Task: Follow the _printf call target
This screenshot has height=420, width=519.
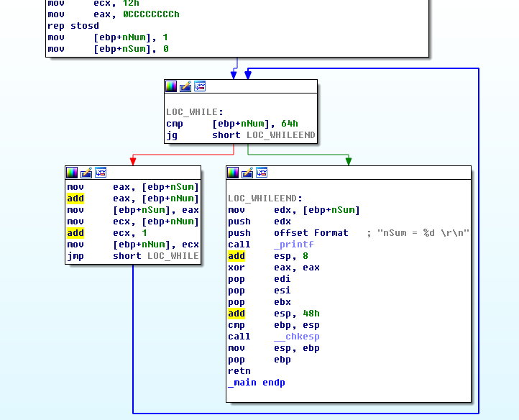Action: (293, 245)
